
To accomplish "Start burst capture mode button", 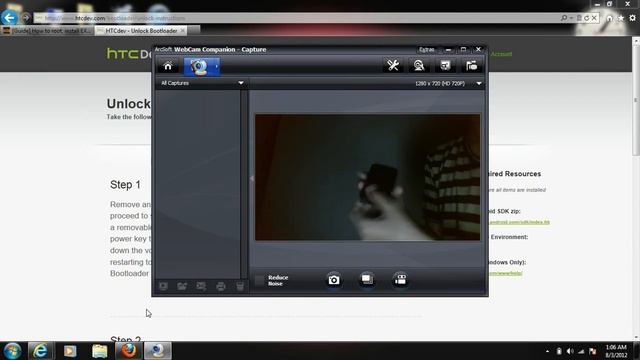I will [x=367, y=280].
